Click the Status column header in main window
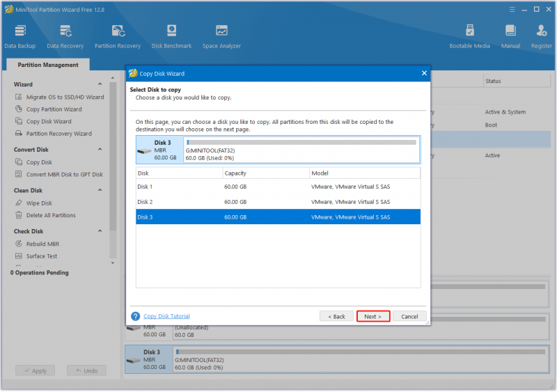Image resolution: width=557 pixels, height=392 pixels. (517, 81)
